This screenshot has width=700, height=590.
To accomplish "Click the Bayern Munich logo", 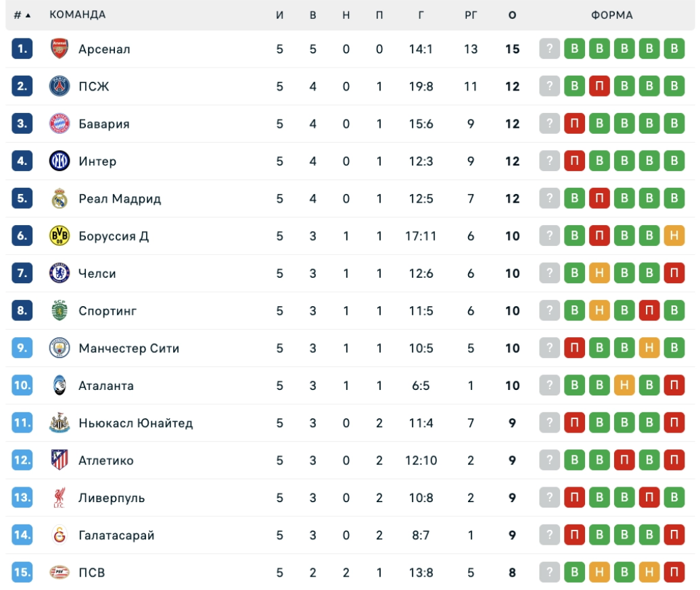I will 60,124.
